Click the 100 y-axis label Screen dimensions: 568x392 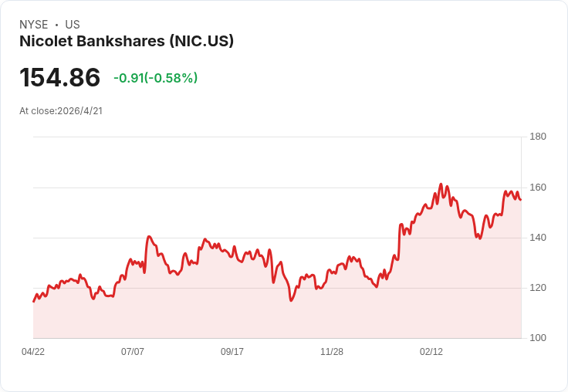click(x=538, y=338)
